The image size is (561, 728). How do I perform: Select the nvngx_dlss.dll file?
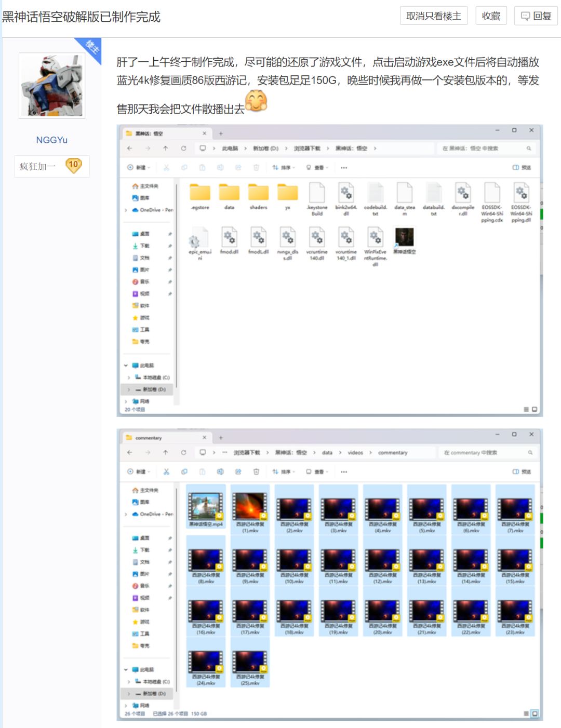287,243
